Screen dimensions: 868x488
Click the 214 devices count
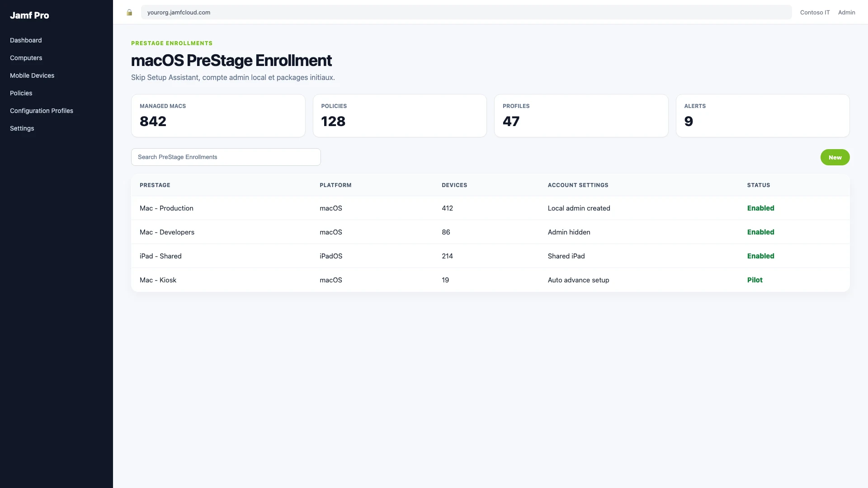pyautogui.click(x=447, y=256)
